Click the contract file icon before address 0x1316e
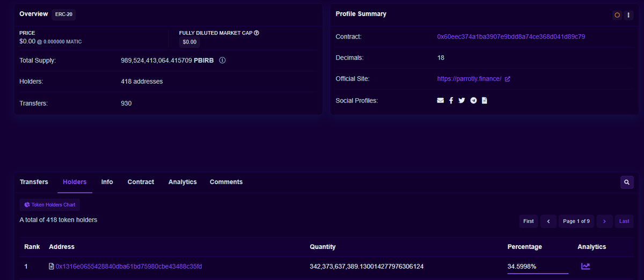The height and width of the screenshot is (280, 644). pyautogui.click(x=52, y=266)
